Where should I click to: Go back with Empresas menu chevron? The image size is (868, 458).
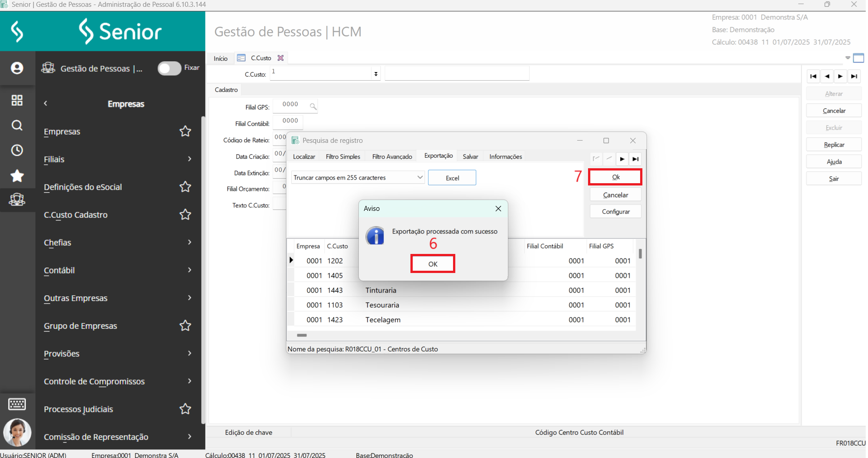[x=45, y=103]
